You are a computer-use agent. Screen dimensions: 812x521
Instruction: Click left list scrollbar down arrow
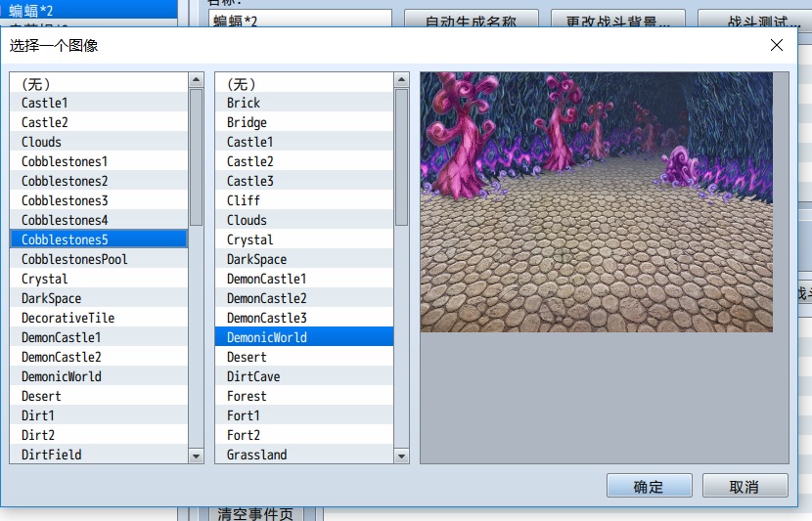click(196, 456)
